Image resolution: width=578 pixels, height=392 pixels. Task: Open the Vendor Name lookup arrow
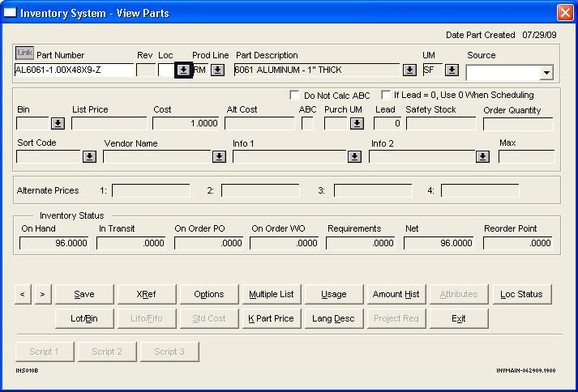click(x=219, y=156)
